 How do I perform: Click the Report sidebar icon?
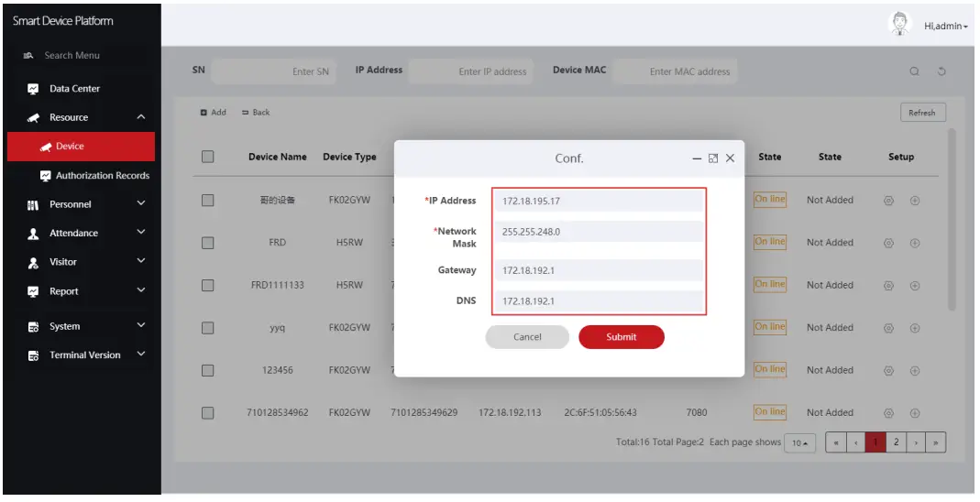[x=33, y=291]
